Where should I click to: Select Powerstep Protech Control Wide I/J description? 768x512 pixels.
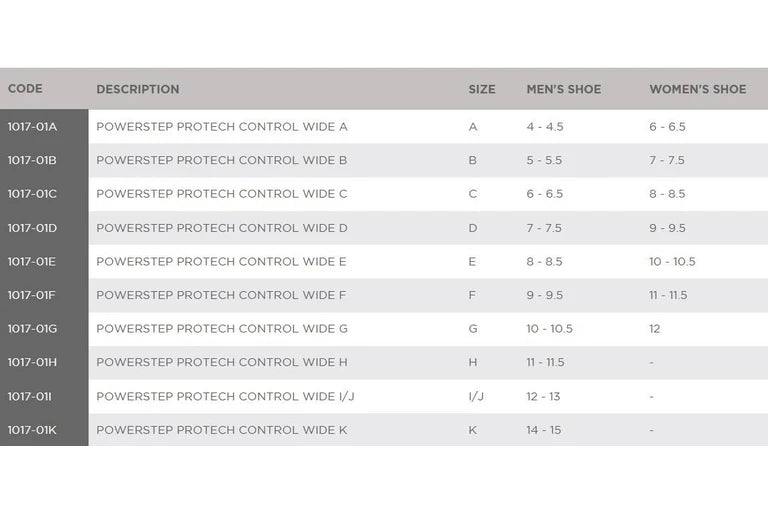(225, 396)
